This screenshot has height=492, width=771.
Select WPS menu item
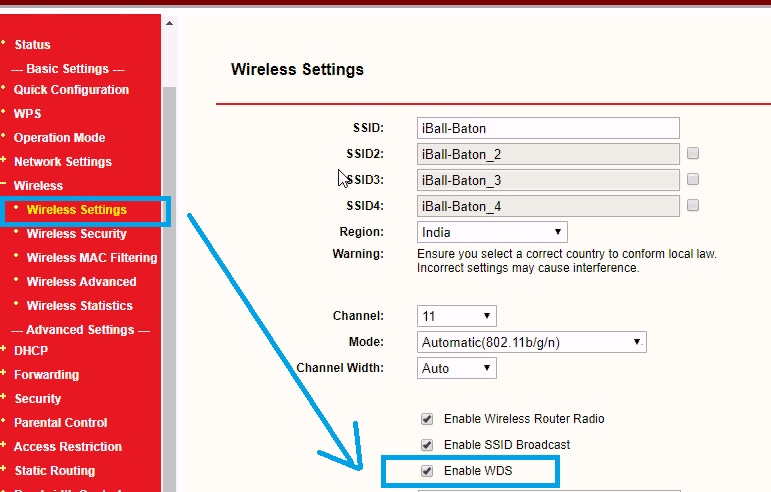point(27,114)
